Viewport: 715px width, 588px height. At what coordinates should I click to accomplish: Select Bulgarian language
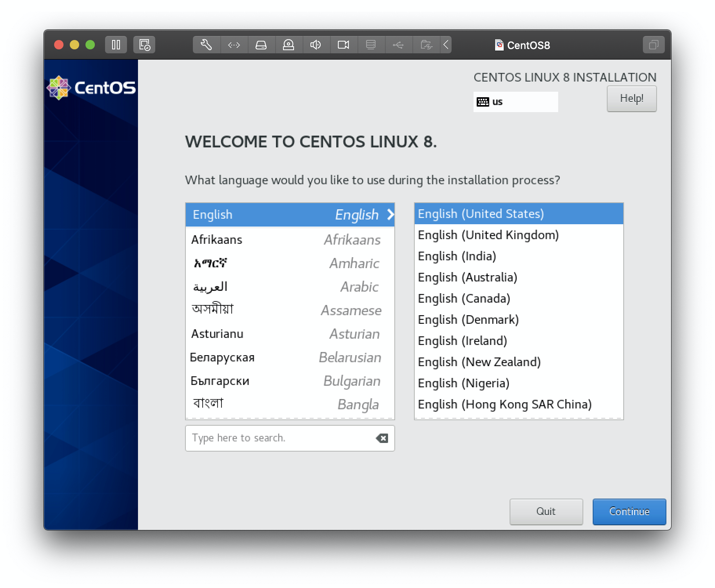click(290, 381)
